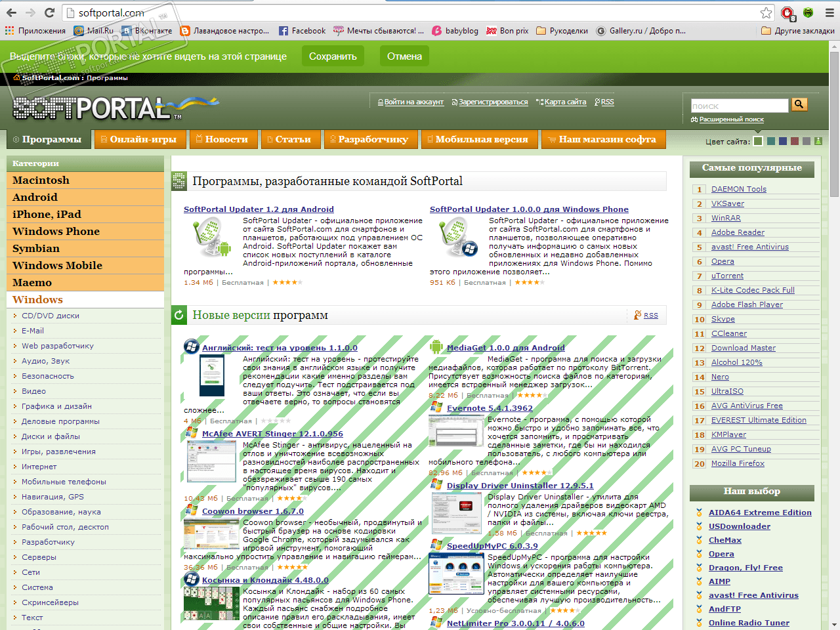The width and height of the screenshot is (840, 630).
Task: Click the SoftPortal Updater for Android icon
Action: (x=211, y=238)
